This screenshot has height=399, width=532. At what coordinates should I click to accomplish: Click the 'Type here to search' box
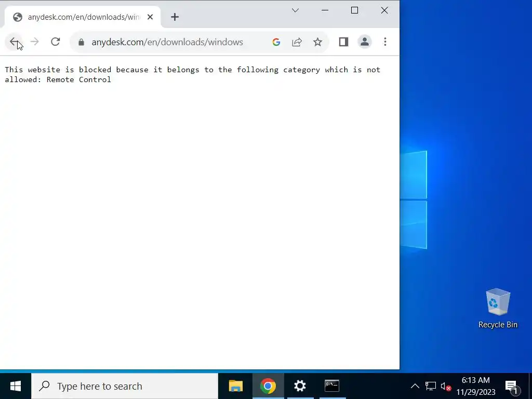[x=125, y=386]
